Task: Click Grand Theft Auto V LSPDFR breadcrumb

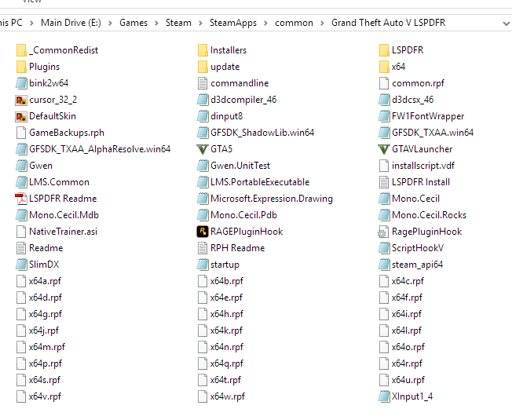Action: click(x=388, y=23)
